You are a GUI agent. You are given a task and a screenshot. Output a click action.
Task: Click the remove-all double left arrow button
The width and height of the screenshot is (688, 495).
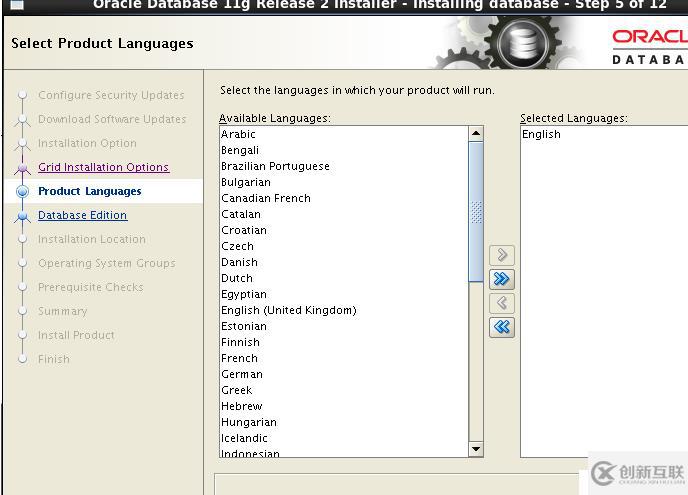pos(502,327)
